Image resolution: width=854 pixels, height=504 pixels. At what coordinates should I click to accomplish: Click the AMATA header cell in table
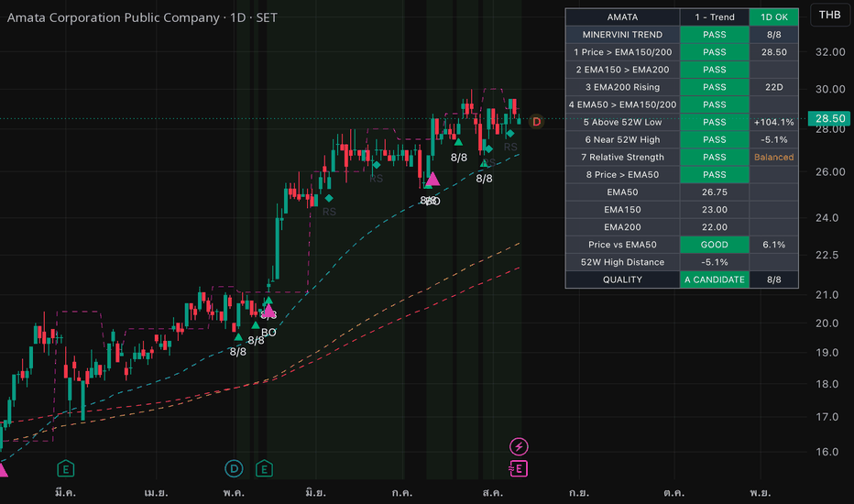pos(622,16)
